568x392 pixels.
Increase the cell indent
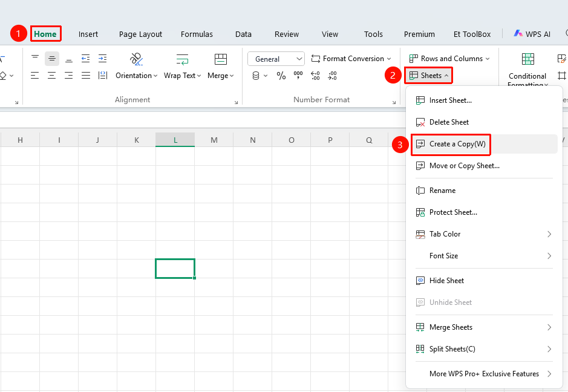102,58
